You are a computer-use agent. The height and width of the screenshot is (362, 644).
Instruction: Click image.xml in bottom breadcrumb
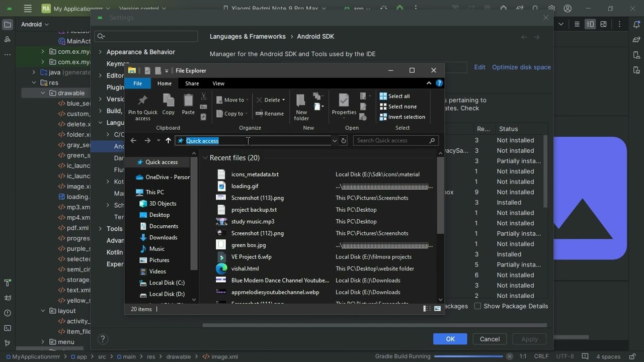(x=220, y=357)
